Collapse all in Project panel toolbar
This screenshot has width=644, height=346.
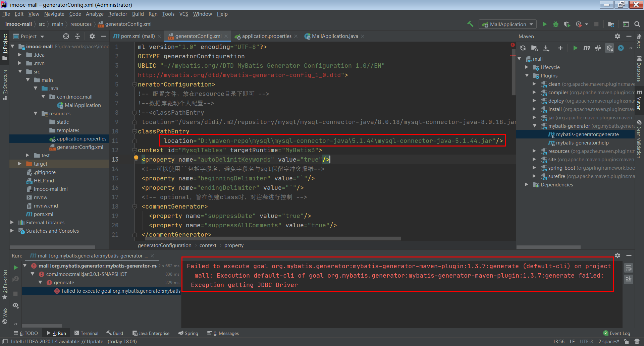pos(77,36)
